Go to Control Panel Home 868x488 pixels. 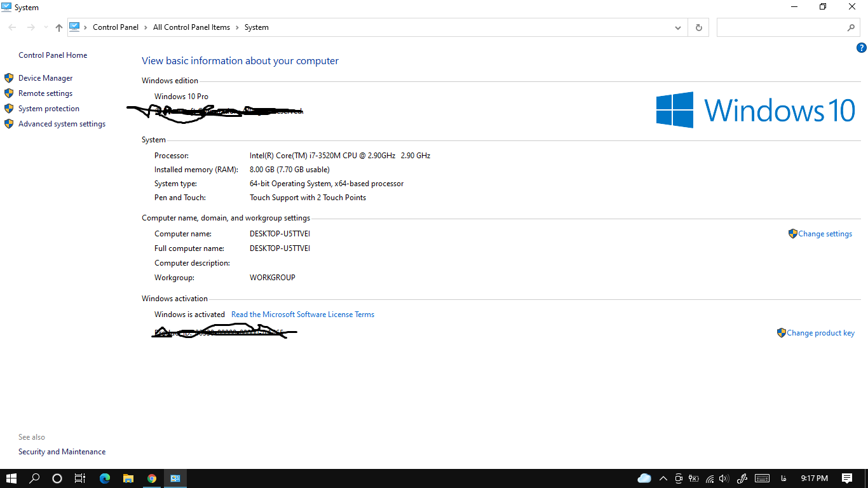tap(53, 55)
